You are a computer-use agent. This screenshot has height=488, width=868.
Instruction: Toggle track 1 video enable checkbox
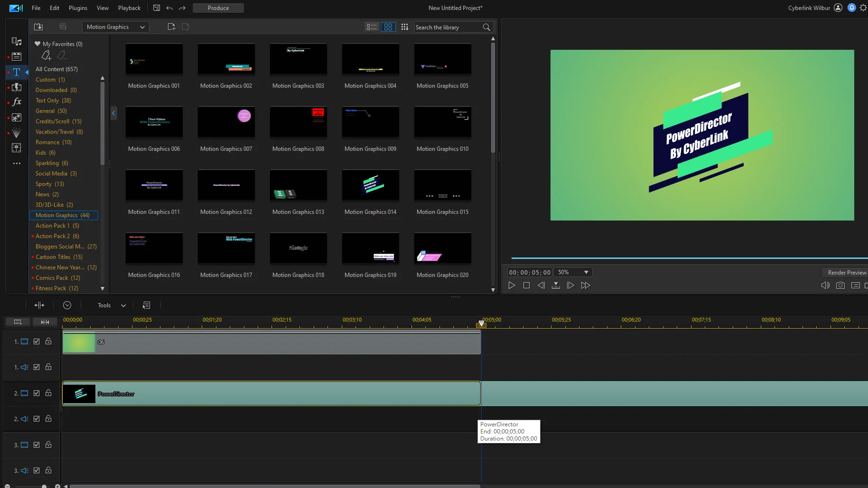tap(36, 341)
